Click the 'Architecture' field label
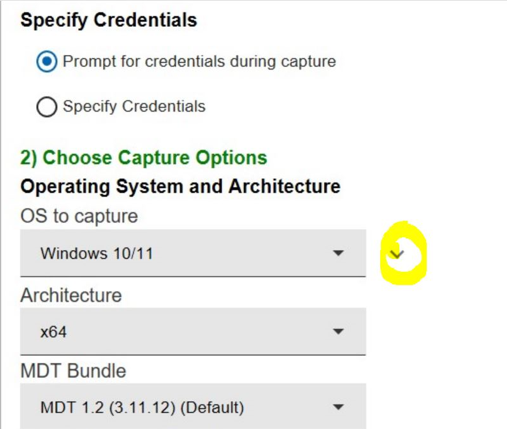 tap(71, 295)
